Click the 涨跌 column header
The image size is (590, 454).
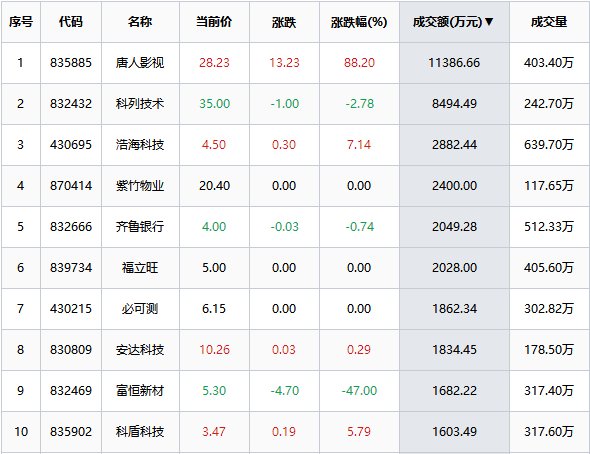coord(284,22)
